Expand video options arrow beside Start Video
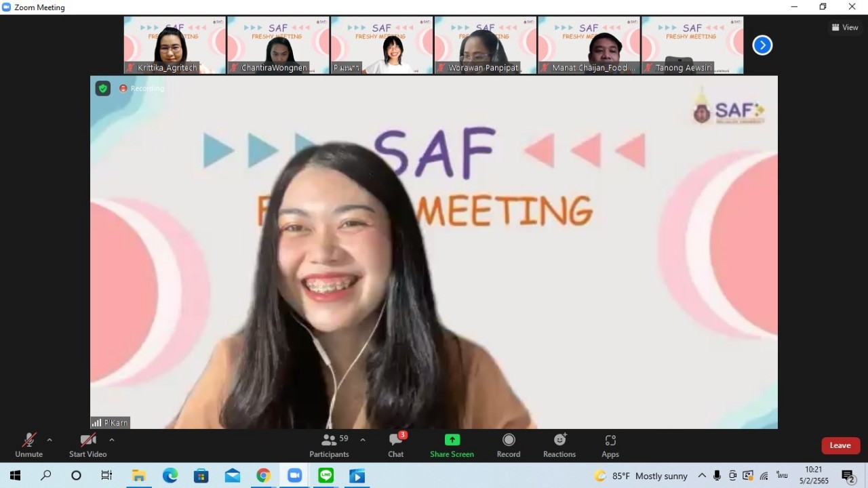Viewport: 868px width, 488px height. [x=112, y=440]
